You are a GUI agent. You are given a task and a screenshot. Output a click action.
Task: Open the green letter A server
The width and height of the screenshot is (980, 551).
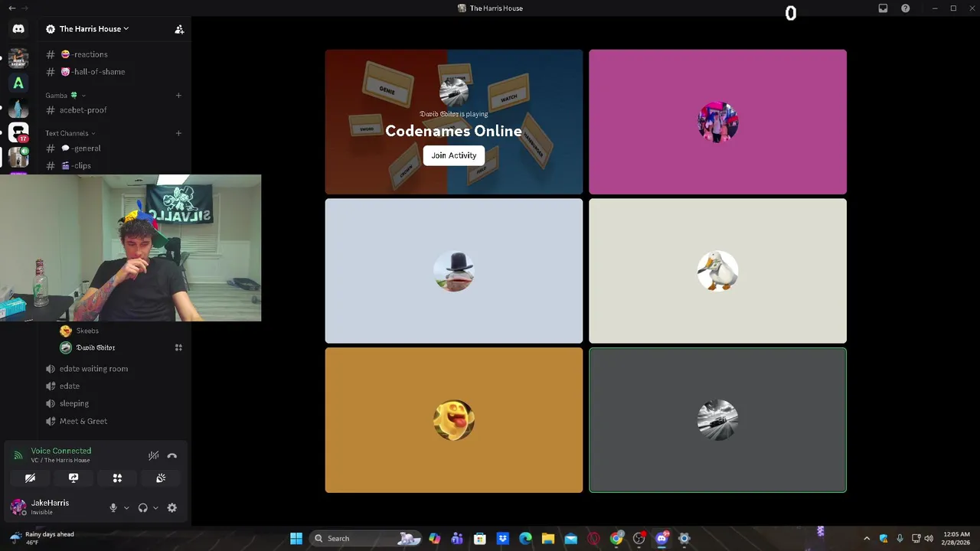(18, 83)
